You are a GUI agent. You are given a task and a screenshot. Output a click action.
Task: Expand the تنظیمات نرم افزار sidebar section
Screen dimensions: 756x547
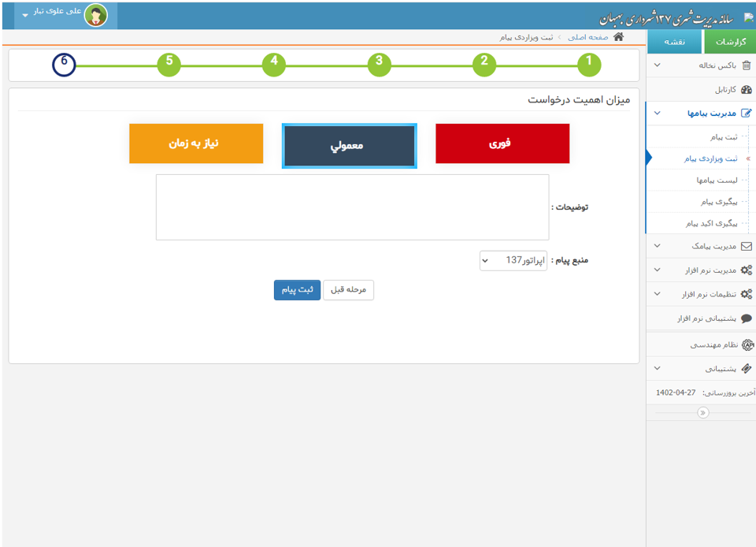click(658, 294)
